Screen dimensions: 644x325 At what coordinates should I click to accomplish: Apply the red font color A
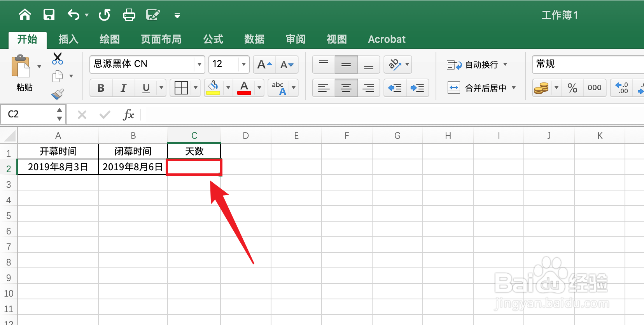(244, 88)
